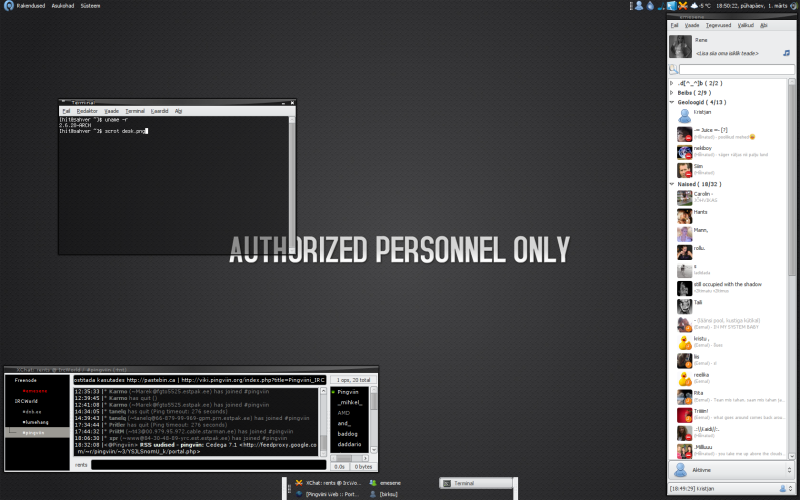Open the Asukohad panel menu

click(x=63, y=6)
